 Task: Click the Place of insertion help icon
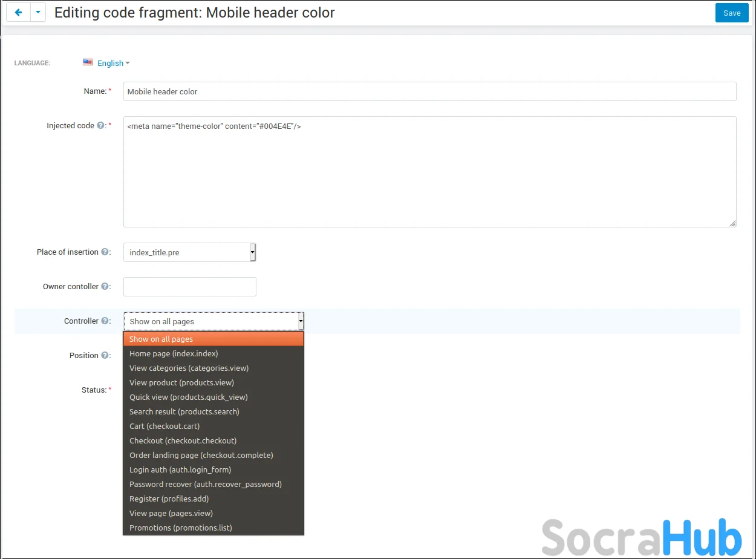pos(105,252)
